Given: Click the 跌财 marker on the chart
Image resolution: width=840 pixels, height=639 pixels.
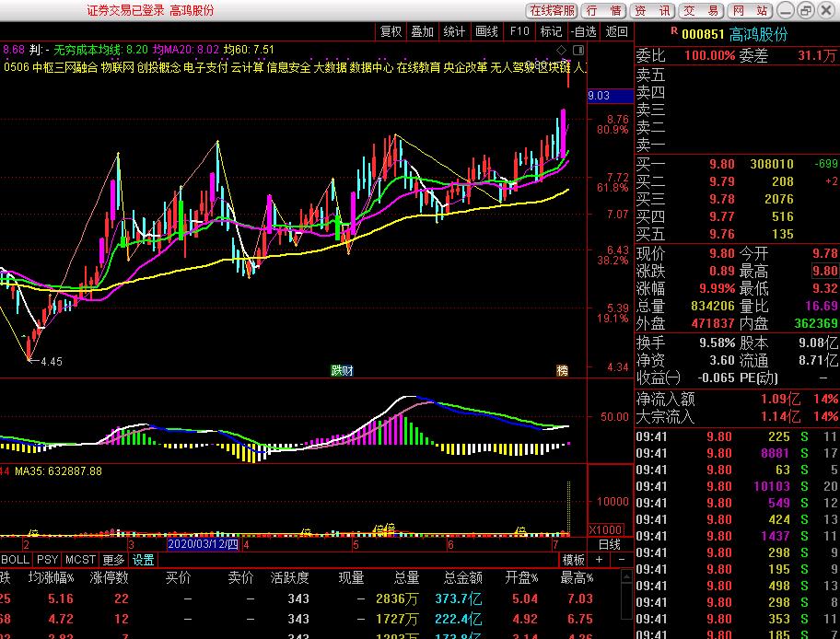Looking at the screenshot, I should click(342, 370).
